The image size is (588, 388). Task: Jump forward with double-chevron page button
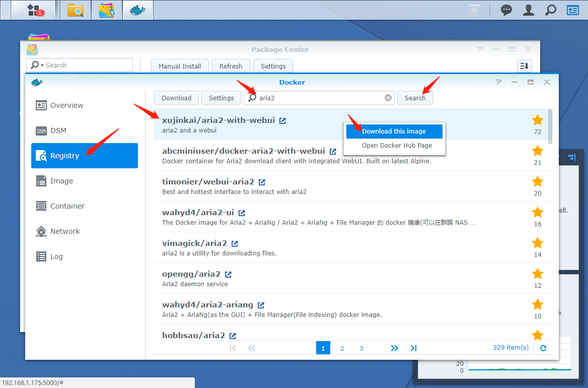pyautogui.click(x=394, y=348)
